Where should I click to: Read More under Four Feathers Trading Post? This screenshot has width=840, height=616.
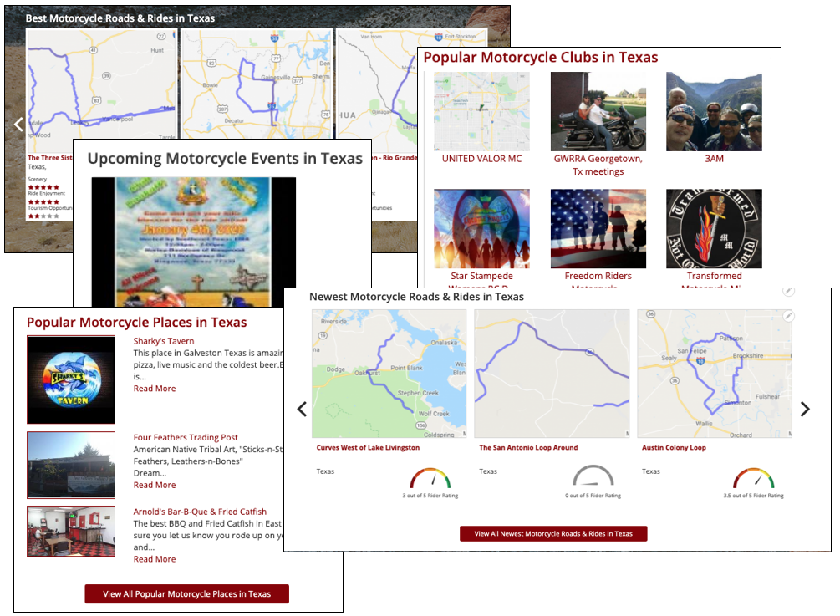pyautogui.click(x=154, y=484)
